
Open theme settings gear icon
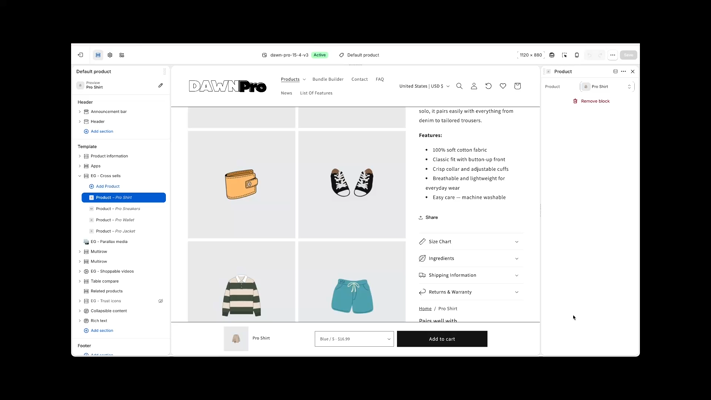(110, 55)
